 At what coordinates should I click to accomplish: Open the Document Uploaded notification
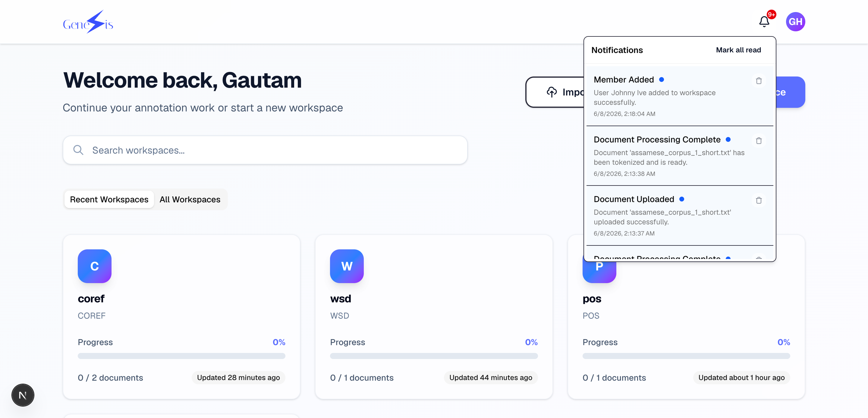tap(679, 216)
